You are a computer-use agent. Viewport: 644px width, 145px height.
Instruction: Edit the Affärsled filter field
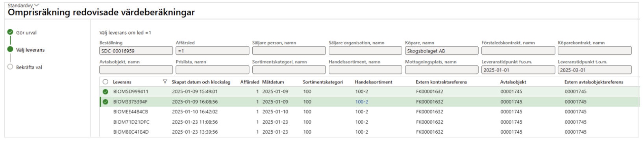tap(213, 51)
